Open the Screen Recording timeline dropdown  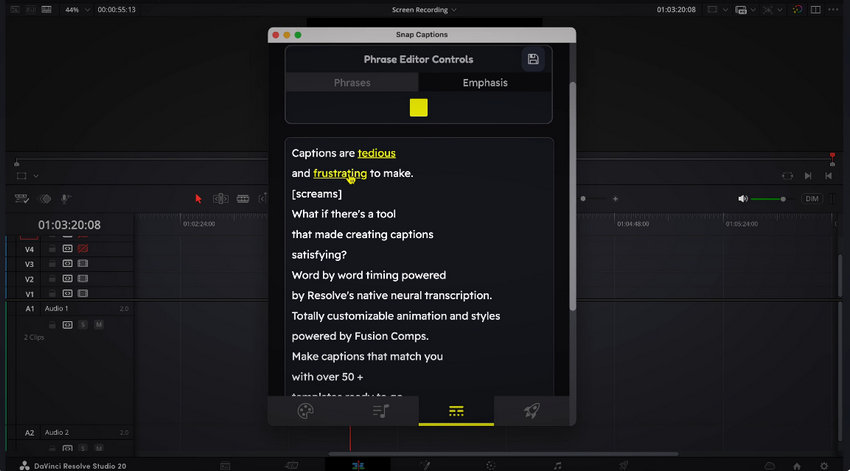[424, 10]
